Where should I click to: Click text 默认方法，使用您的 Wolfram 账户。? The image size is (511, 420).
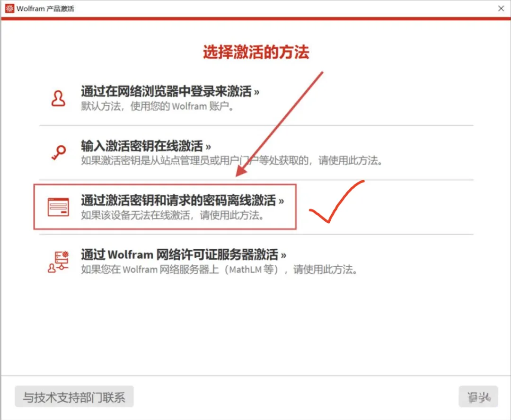click(x=158, y=106)
